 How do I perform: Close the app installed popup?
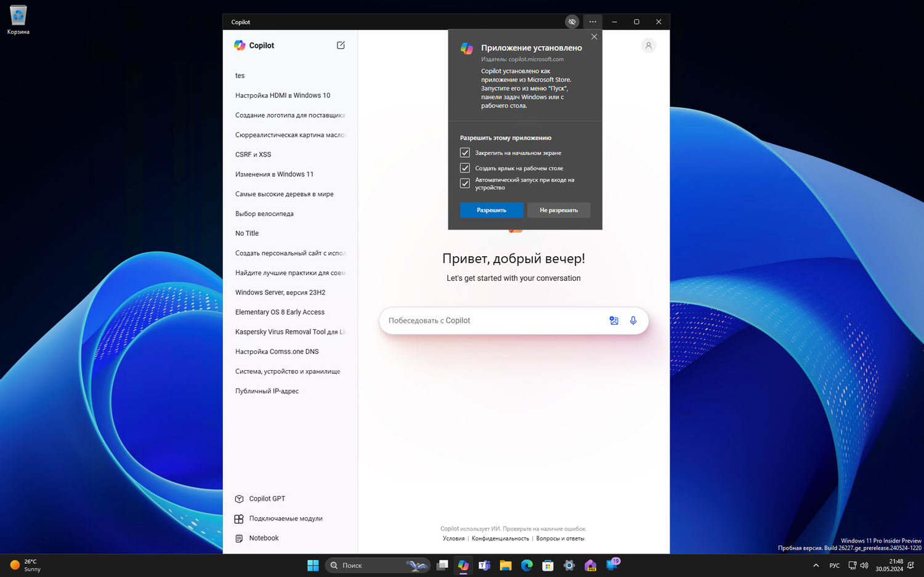pyautogui.click(x=594, y=37)
